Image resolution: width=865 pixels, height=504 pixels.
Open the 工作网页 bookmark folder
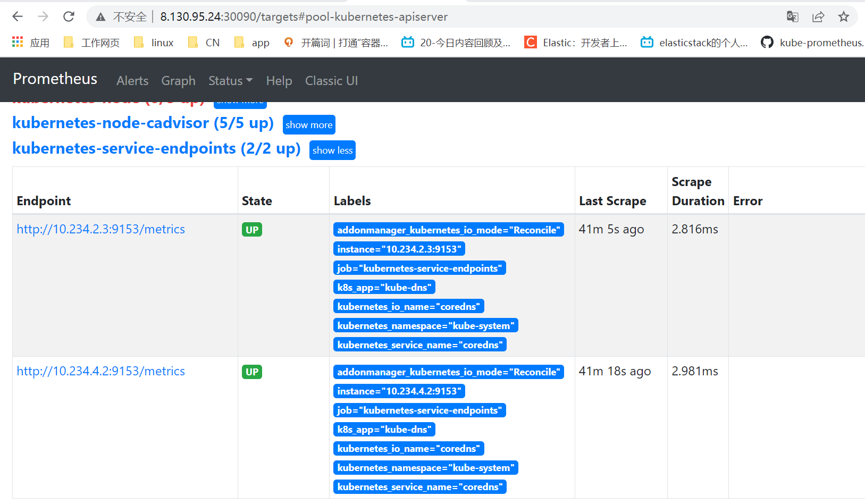pyautogui.click(x=91, y=43)
